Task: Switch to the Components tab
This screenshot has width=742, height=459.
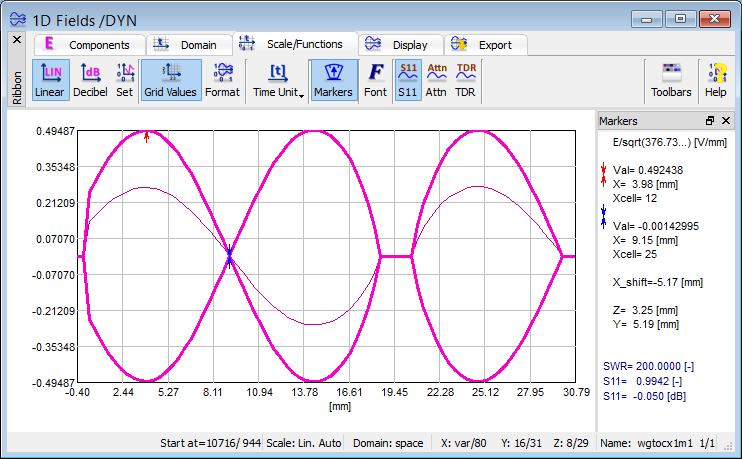Action: (x=88, y=45)
